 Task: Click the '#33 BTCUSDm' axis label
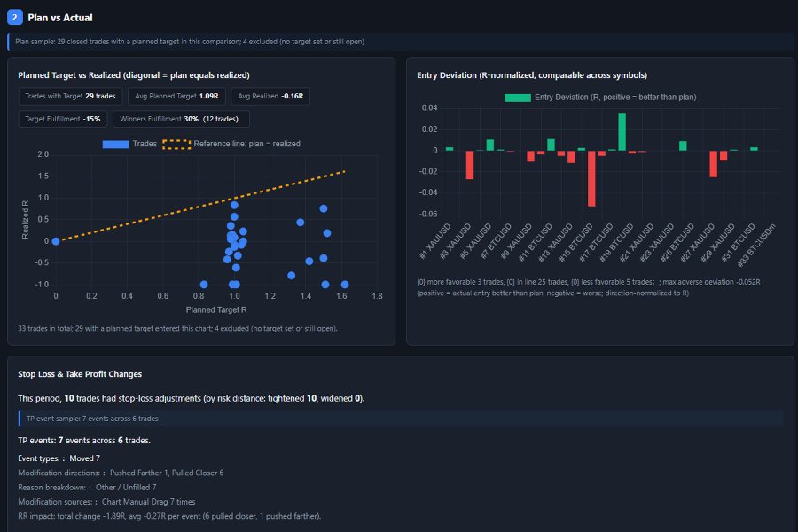757,245
